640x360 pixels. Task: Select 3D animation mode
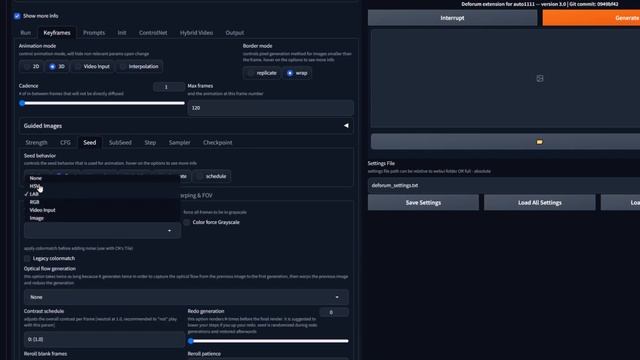tap(57, 67)
